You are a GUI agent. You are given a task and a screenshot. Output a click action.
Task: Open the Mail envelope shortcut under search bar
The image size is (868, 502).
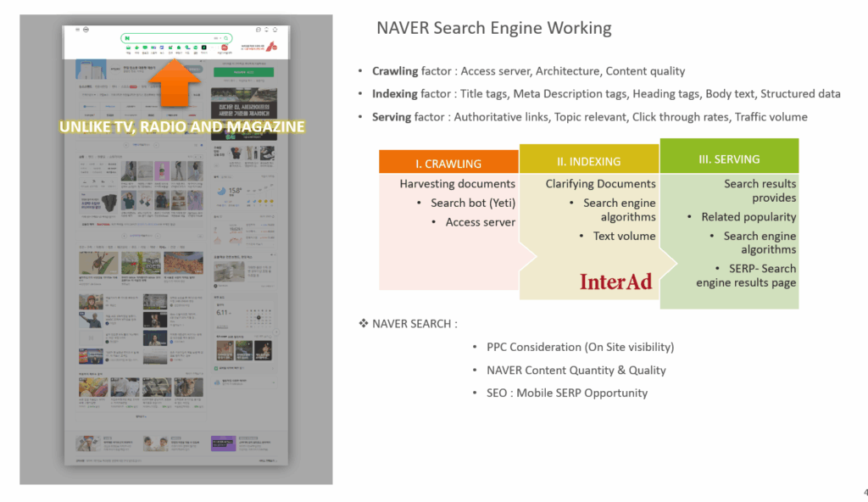(129, 47)
